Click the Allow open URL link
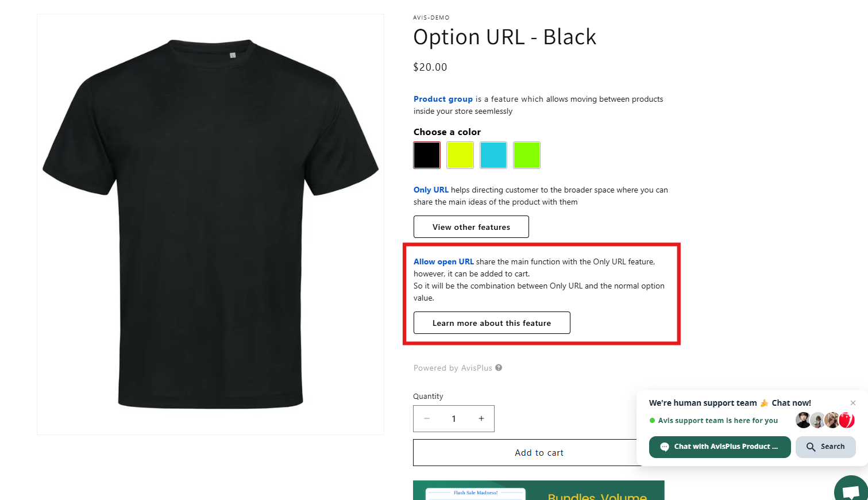The image size is (868, 500). pyautogui.click(x=443, y=261)
